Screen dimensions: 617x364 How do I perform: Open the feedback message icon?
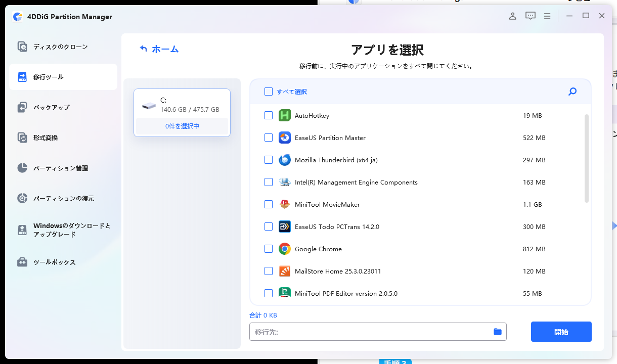coord(530,16)
